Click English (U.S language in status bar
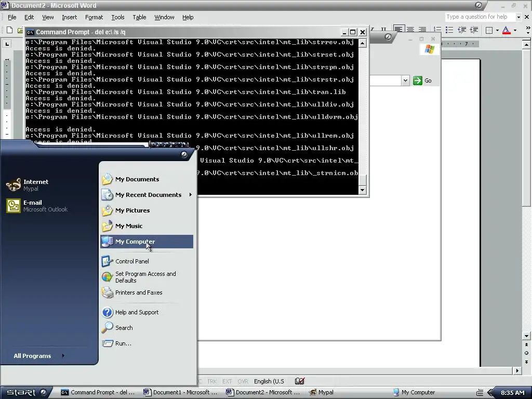Screen dimensions: 532x399 click(x=269, y=381)
